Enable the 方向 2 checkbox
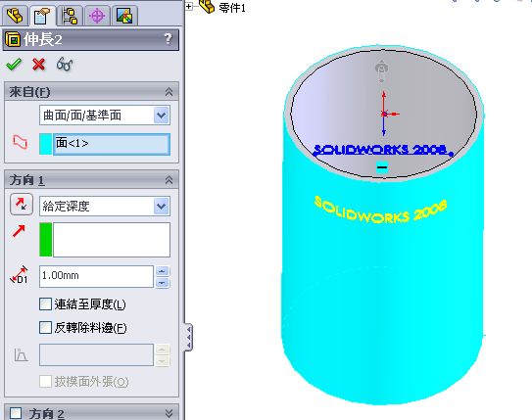Screen dimensions: 532x420 pyautogui.click(x=16, y=413)
